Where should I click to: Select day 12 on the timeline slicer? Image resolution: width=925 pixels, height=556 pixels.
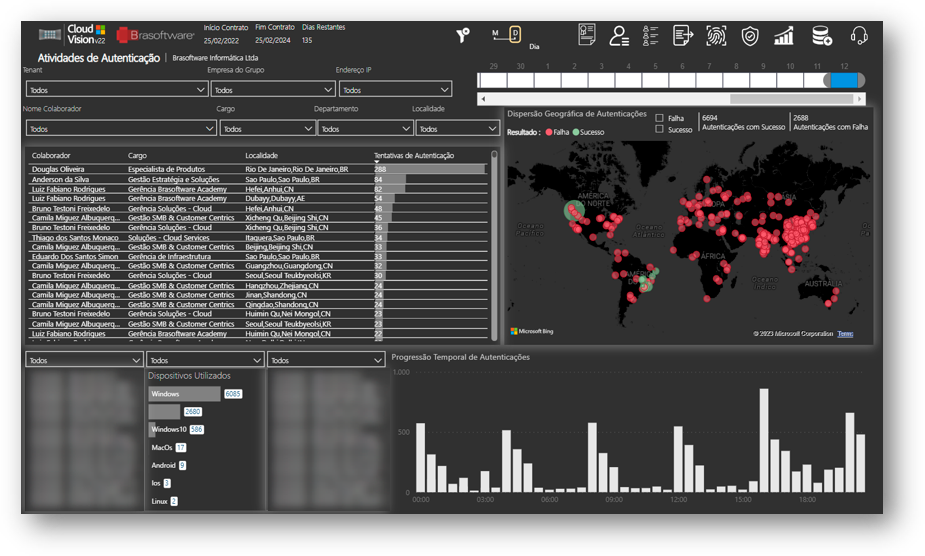click(844, 80)
